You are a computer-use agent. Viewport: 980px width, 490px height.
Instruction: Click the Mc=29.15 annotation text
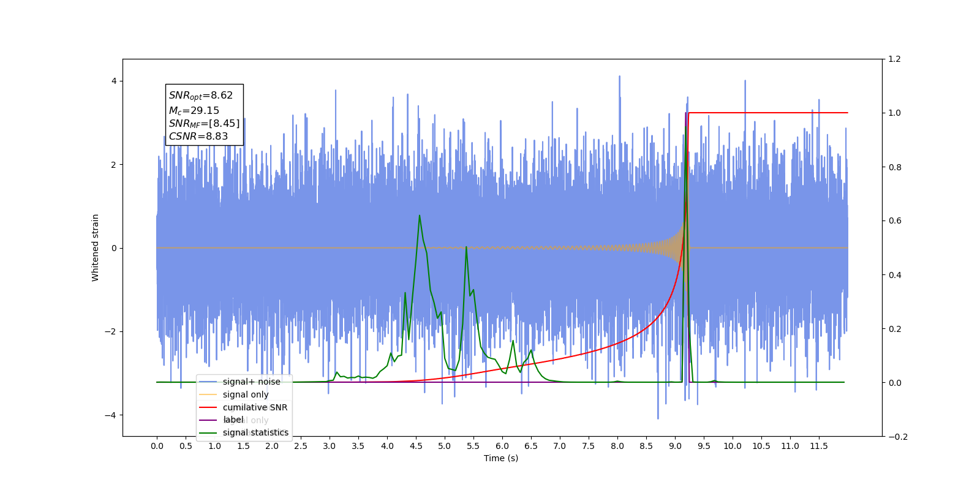pyautogui.click(x=194, y=110)
